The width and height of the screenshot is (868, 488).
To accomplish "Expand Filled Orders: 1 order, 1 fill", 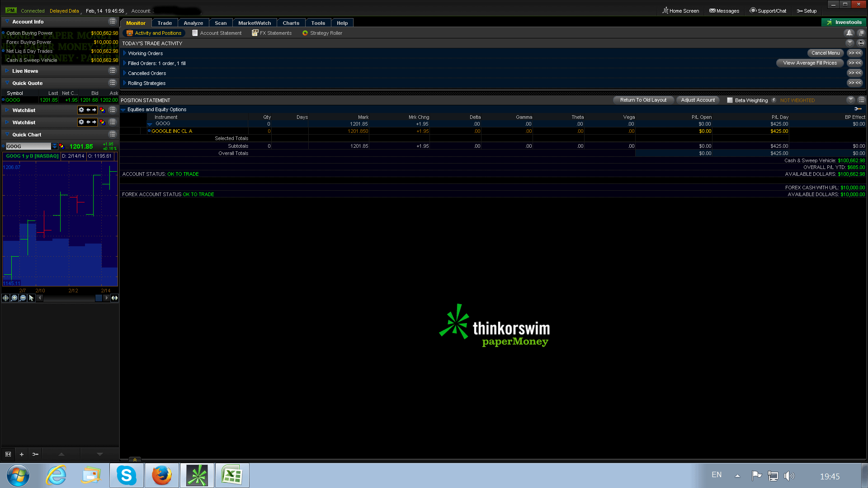I will (125, 63).
